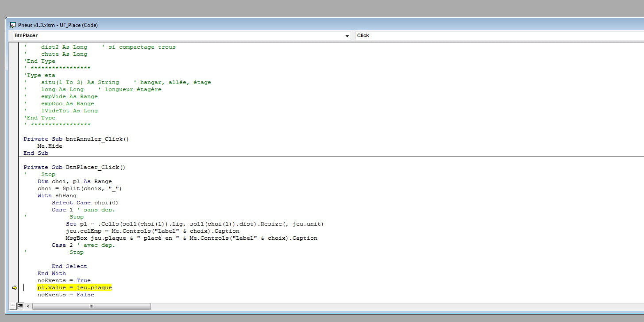644x322 pixels.
Task: Click the noEvents = False line
Action: [66, 295]
